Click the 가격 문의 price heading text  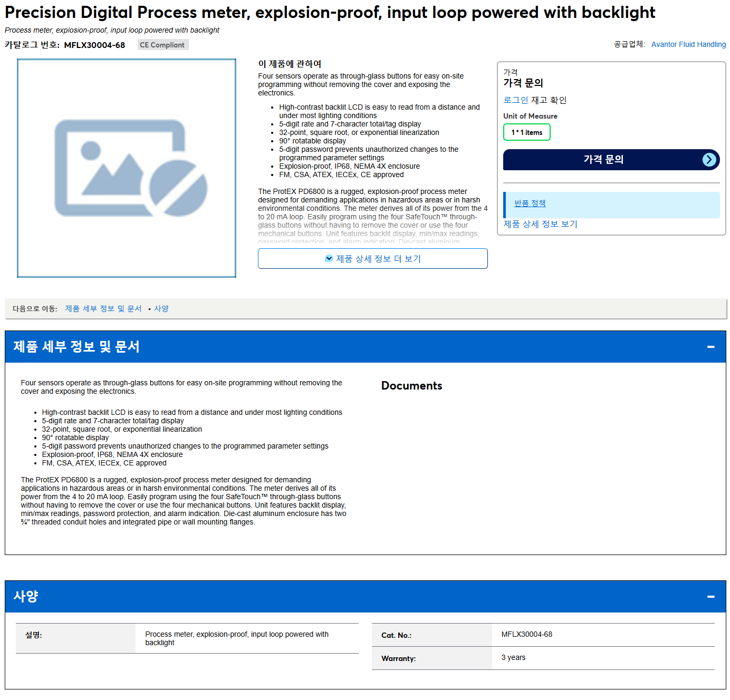tap(523, 83)
